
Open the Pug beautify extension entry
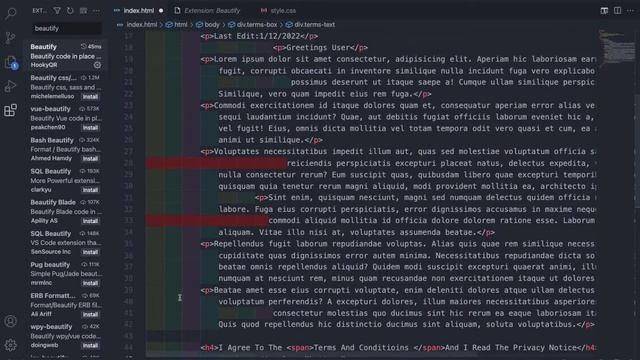point(65,273)
